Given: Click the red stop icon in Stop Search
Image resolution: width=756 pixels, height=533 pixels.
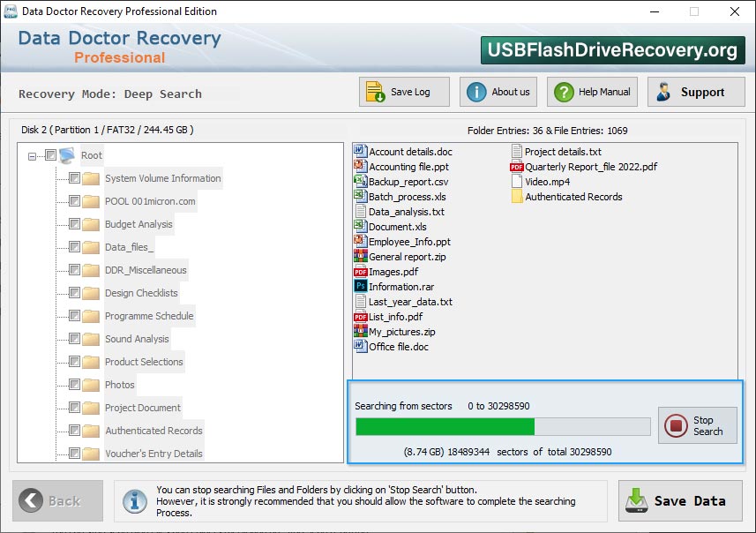Looking at the screenshot, I should (x=676, y=425).
